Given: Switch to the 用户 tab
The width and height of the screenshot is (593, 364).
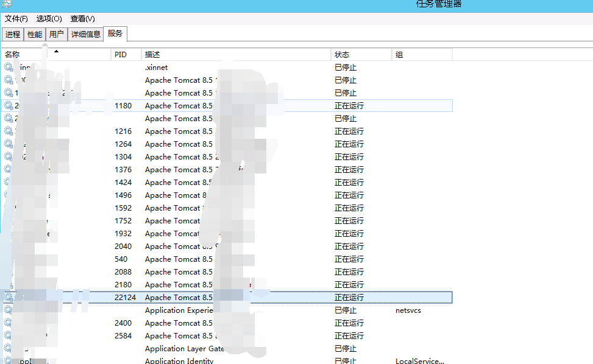Looking at the screenshot, I should pos(57,34).
